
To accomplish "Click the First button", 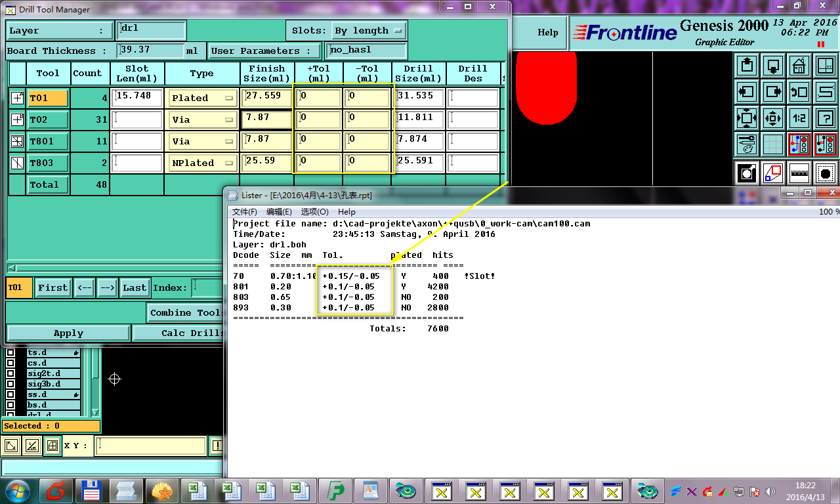I will click(52, 287).
